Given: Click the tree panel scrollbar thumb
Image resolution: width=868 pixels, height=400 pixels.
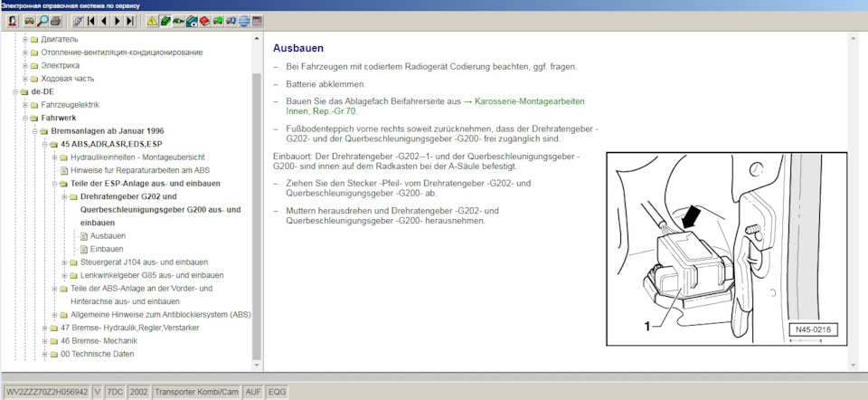Looking at the screenshot, I should [x=256, y=216].
